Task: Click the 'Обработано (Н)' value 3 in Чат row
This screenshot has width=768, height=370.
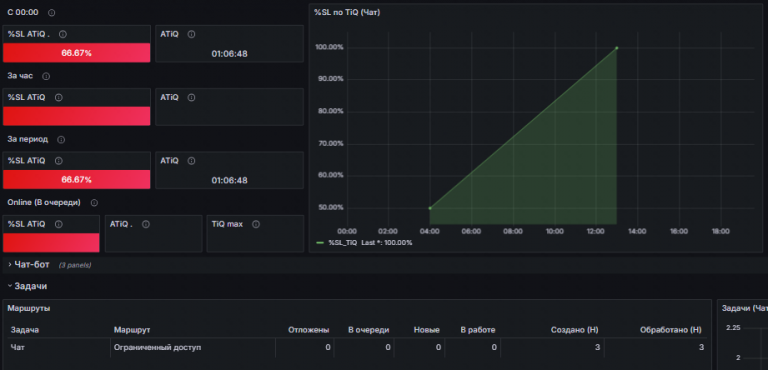Action: click(701, 347)
